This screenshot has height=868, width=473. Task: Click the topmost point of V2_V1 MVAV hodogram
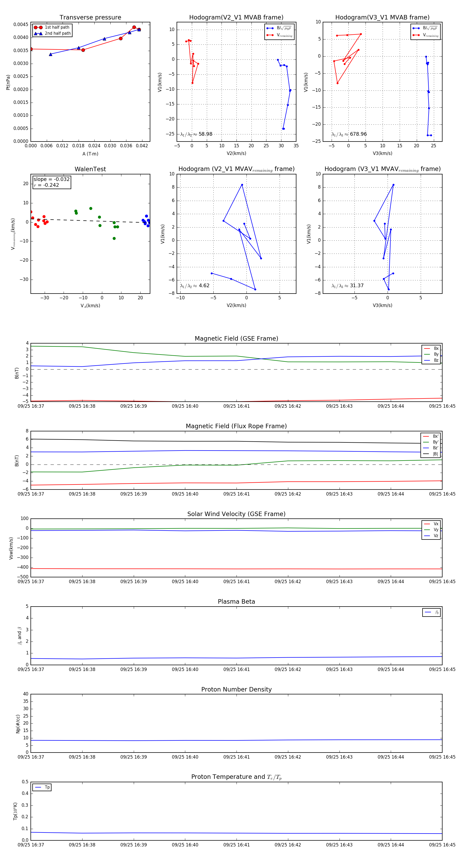(242, 185)
